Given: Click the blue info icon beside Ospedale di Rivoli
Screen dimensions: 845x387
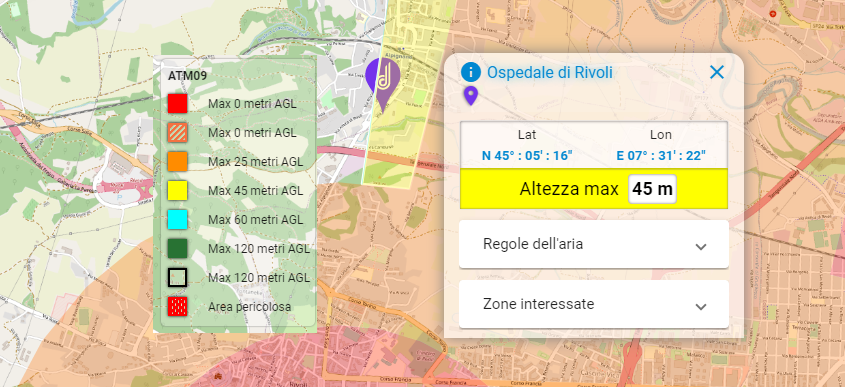Looking at the screenshot, I should 471,72.
